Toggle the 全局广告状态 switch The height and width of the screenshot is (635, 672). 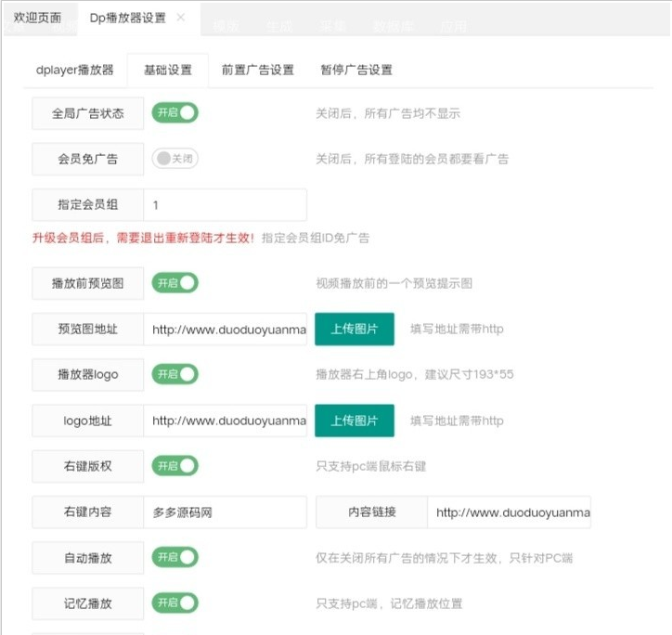click(175, 113)
